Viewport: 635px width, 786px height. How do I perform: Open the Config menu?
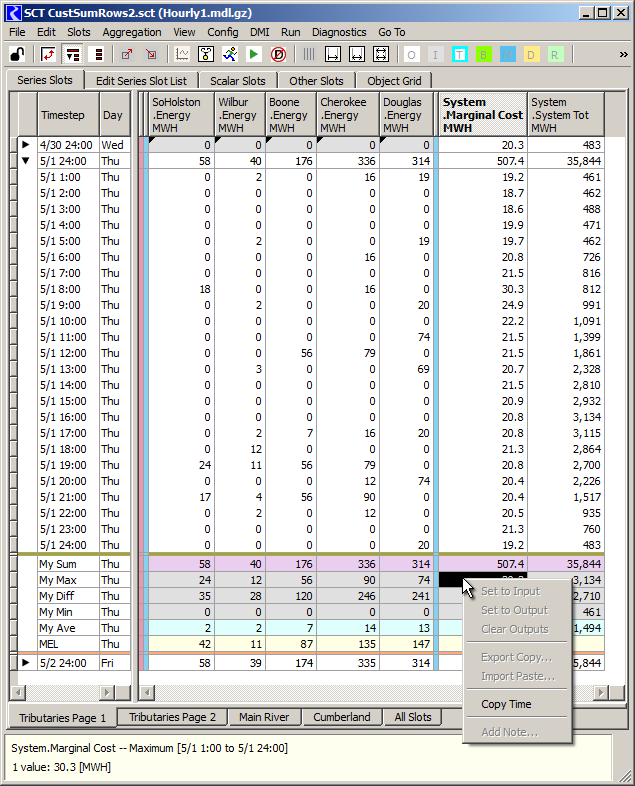[223, 32]
